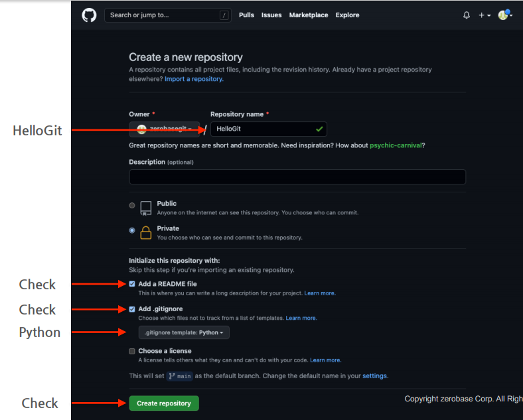The width and height of the screenshot is (523, 420).
Task: Open Learn more link for README
Action: point(319,293)
